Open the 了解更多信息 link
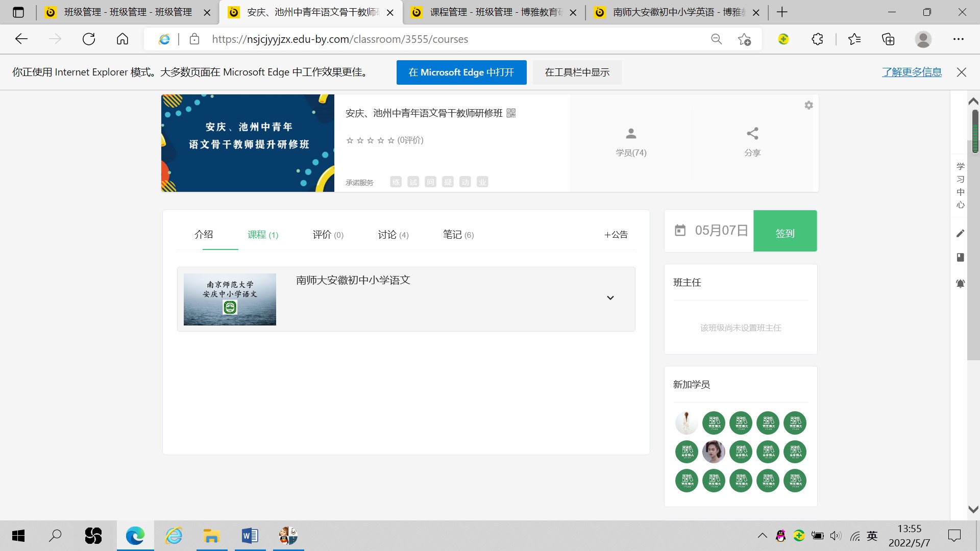Screen dimensions: 980x551 pyautogui.click(x=912, y=72)
